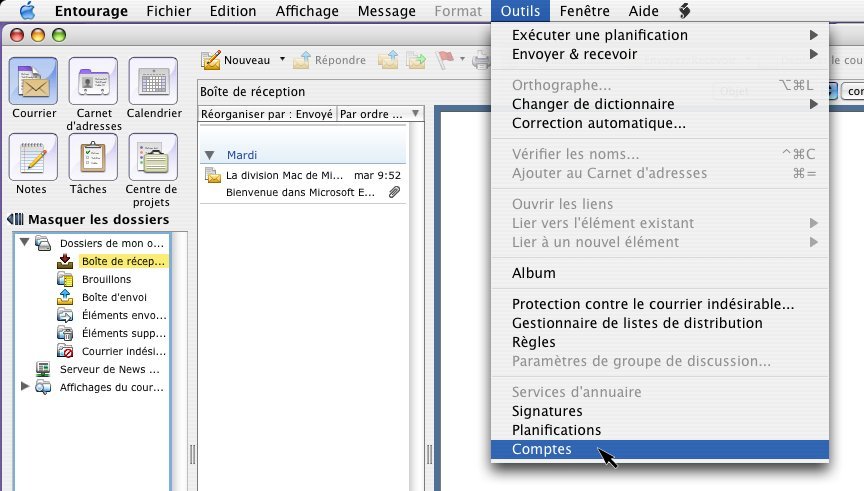The image size is (864, 491).
Task: Open the Carnet d'adresses view
Action: (x=93, y=81)
